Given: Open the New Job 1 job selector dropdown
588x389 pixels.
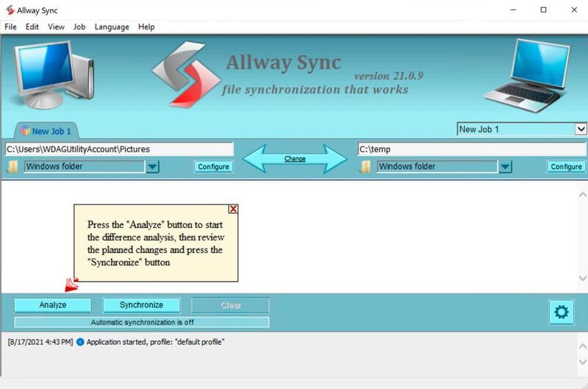Looking at the screenshot, I should click(x=581, y=129).
